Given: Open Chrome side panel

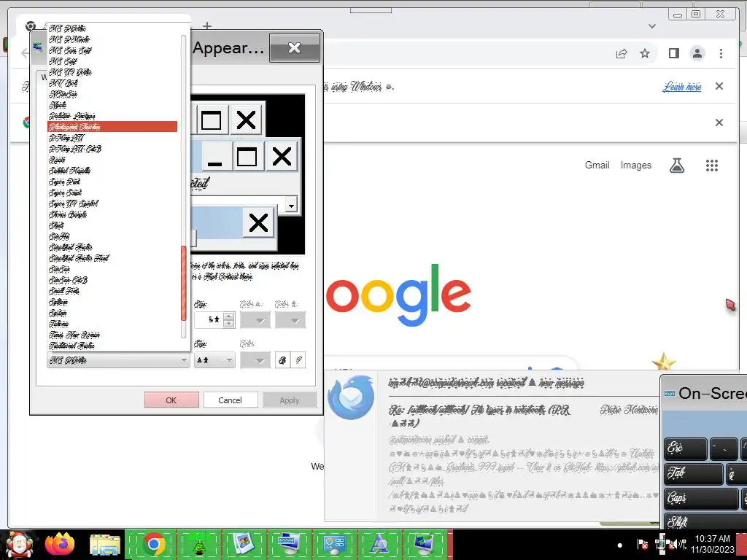Looking at the screenshot, I should (673, 53).
